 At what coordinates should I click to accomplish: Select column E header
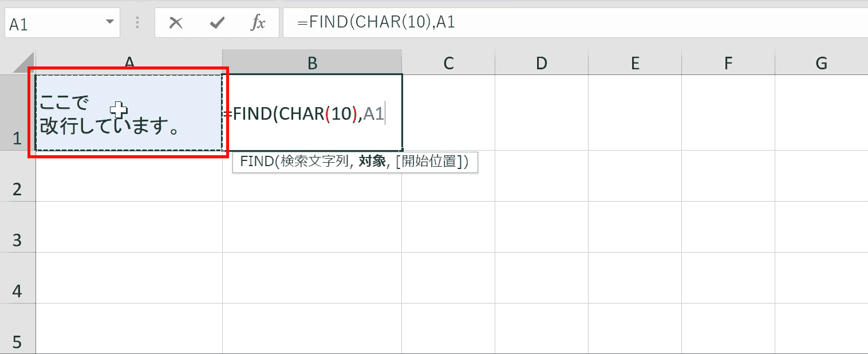(x=635, y=62)
